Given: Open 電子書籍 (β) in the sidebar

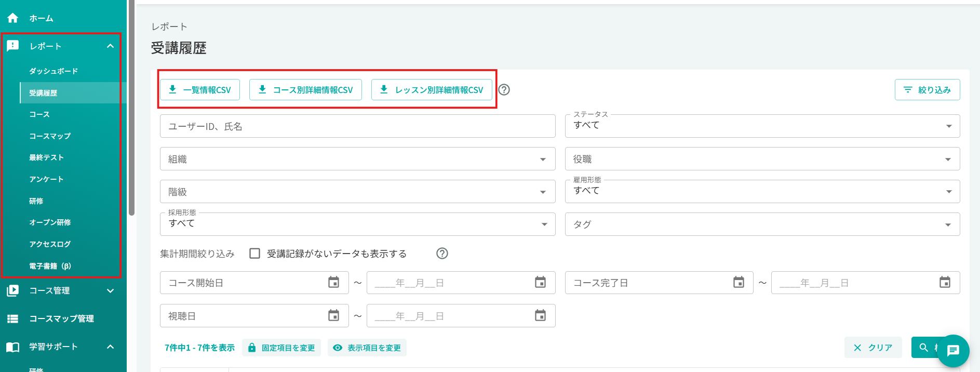Looking at the screenshot, I should (x=50, y=266).
